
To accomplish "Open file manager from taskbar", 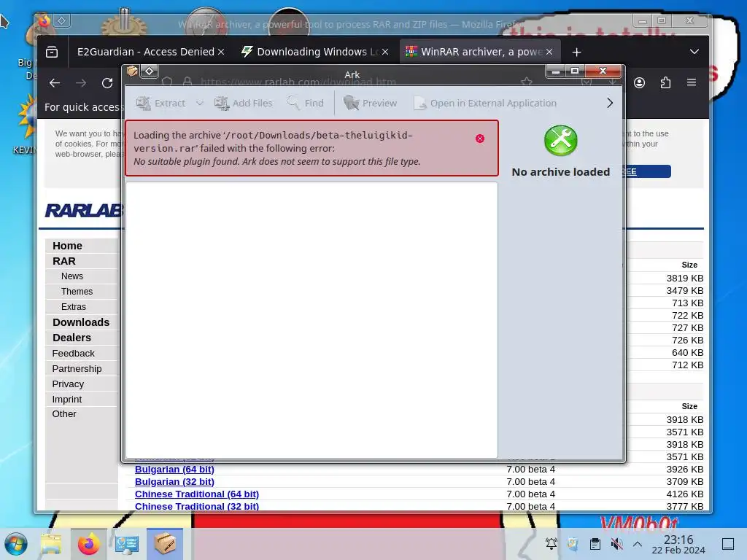I will 50,544.
